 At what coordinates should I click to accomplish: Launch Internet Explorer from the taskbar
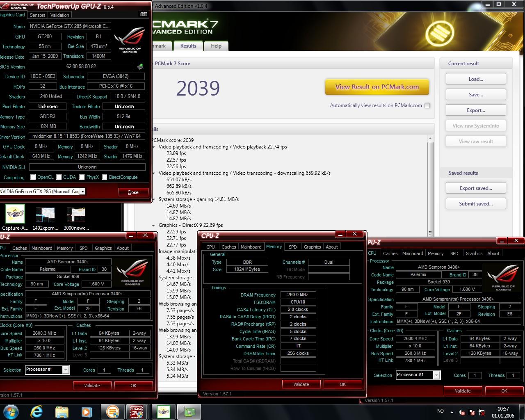tap(37, 411)
